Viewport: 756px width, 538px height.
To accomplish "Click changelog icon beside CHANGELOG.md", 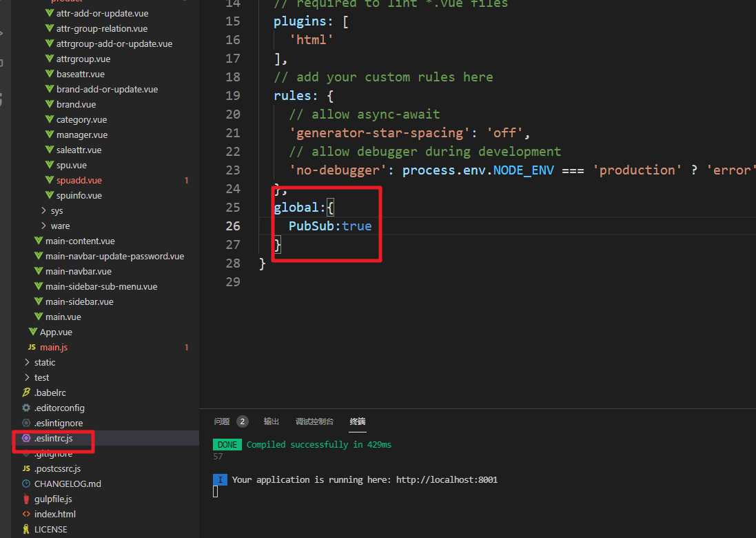I will [26, 484].
